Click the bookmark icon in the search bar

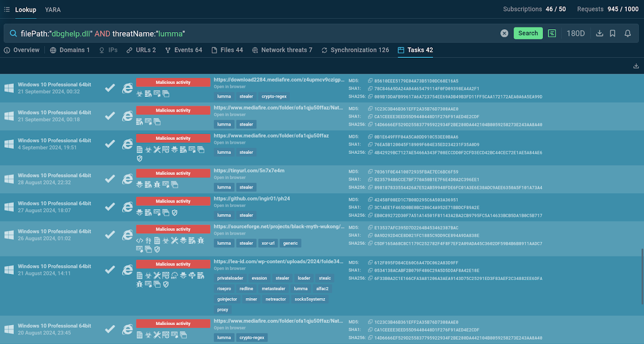613,33
